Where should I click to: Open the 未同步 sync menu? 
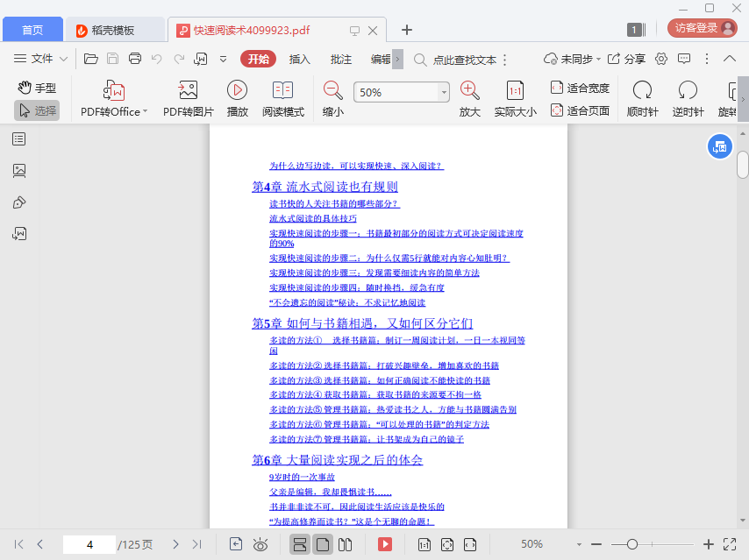571,60
